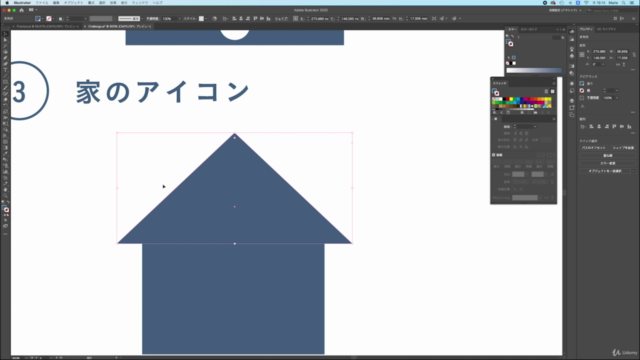Swap fill and stroke in Color panel
Screen dimensions: 640x360
coord(513,37)
